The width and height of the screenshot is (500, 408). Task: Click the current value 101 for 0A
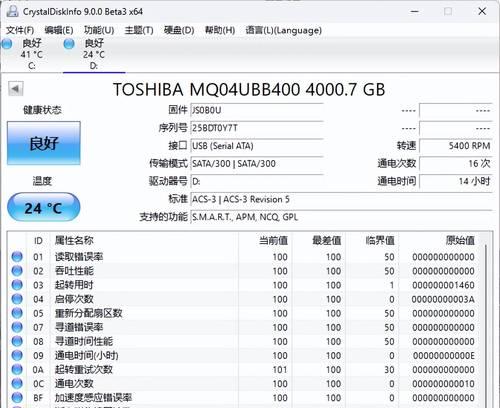coord(280,370)
